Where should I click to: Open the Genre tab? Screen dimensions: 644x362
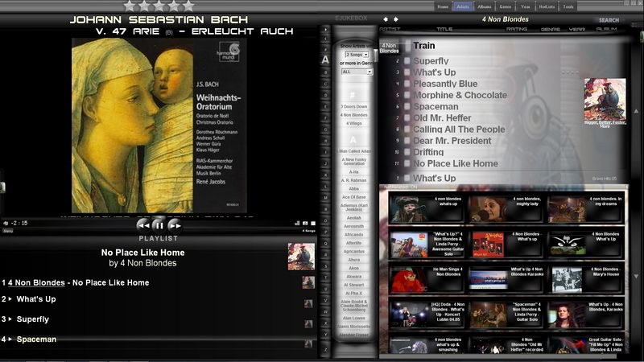pyautogui.click(x=506, y=6)
